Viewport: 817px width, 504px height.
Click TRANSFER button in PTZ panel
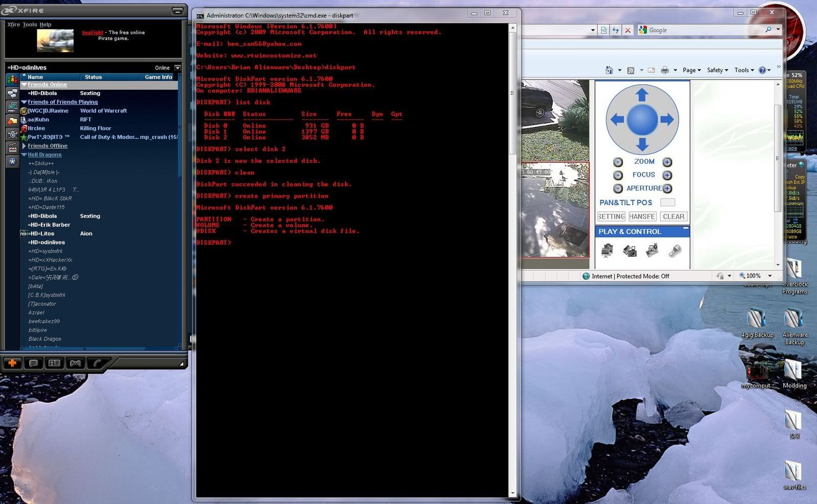click(x=642, y=217)
